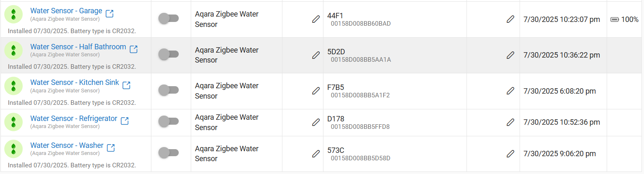Click external link icon beside Half Bathroom sensor
The width and height of the screenshot is (644, 174).
coord(134,49)
